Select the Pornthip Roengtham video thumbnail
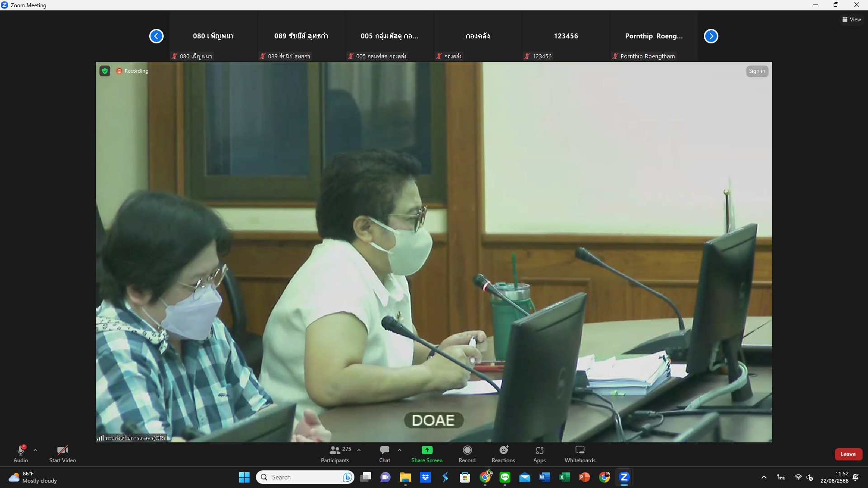This screenshot has width=868, height=488. pos(654,36)
